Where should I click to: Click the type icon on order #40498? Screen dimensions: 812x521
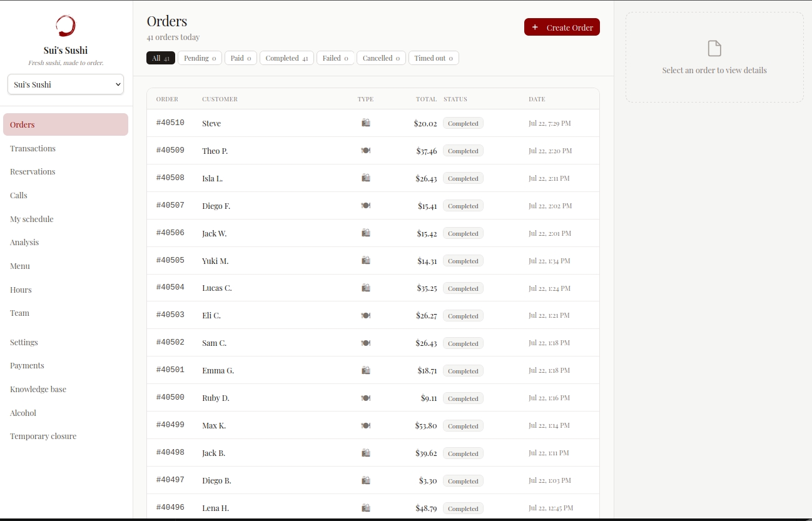coord(366,453)
